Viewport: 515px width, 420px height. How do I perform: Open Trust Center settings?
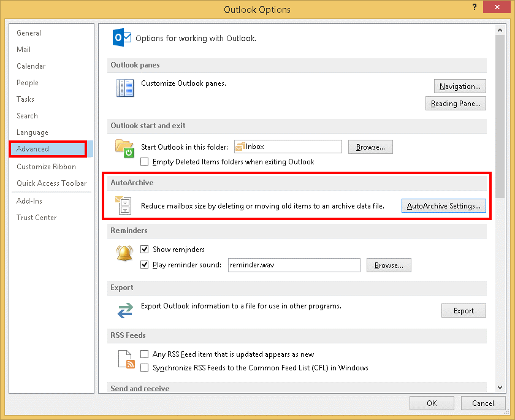tap(51, 218)
